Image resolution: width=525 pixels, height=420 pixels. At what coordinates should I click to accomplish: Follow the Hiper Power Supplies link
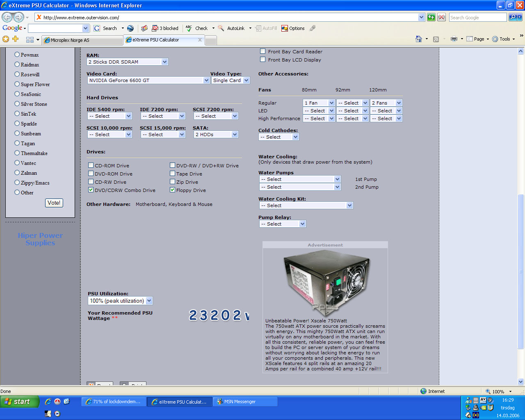[40, 239]
